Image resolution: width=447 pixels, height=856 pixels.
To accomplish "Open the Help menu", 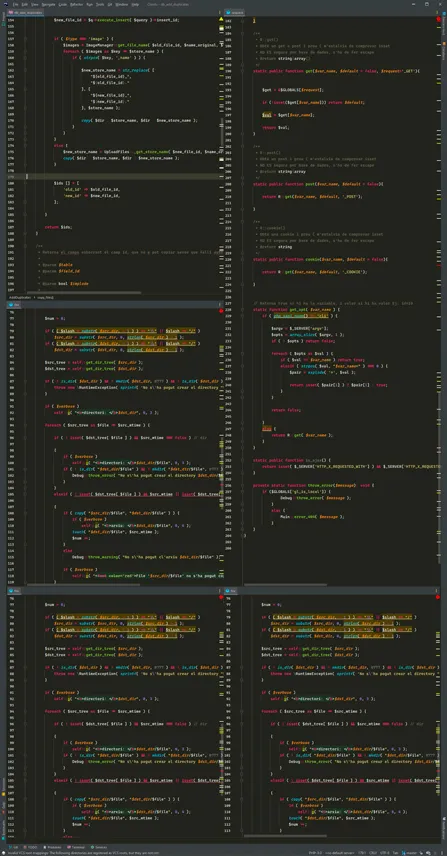I will [x=135, y=4].
